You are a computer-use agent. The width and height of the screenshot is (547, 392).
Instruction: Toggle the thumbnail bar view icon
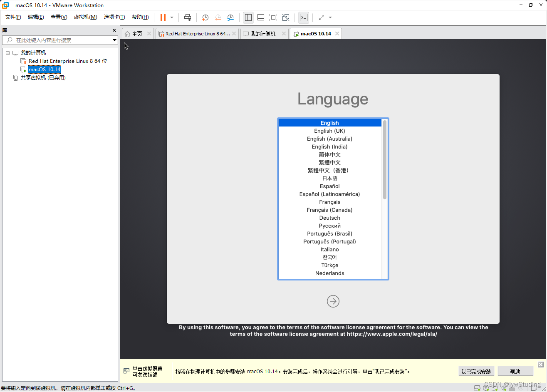(261, 17)
